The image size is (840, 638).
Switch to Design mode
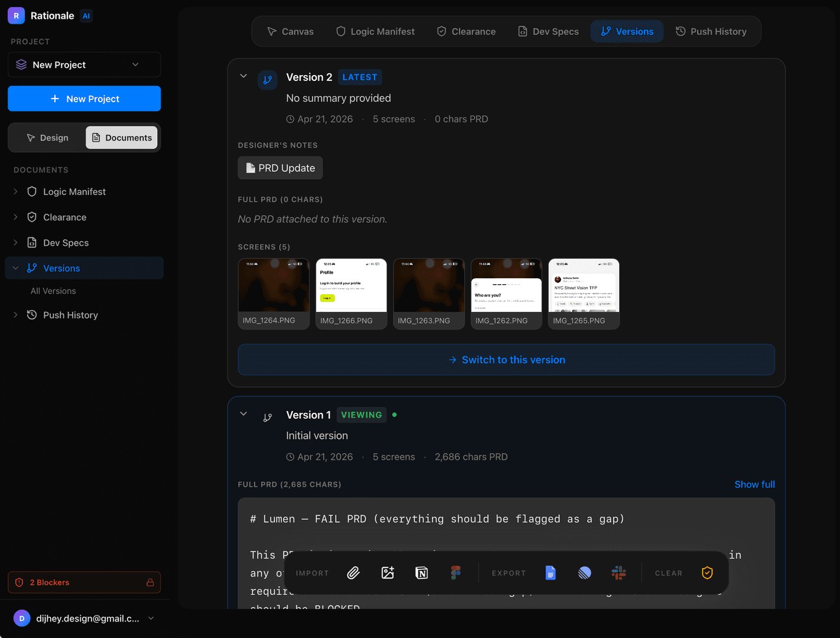(47, 138)
